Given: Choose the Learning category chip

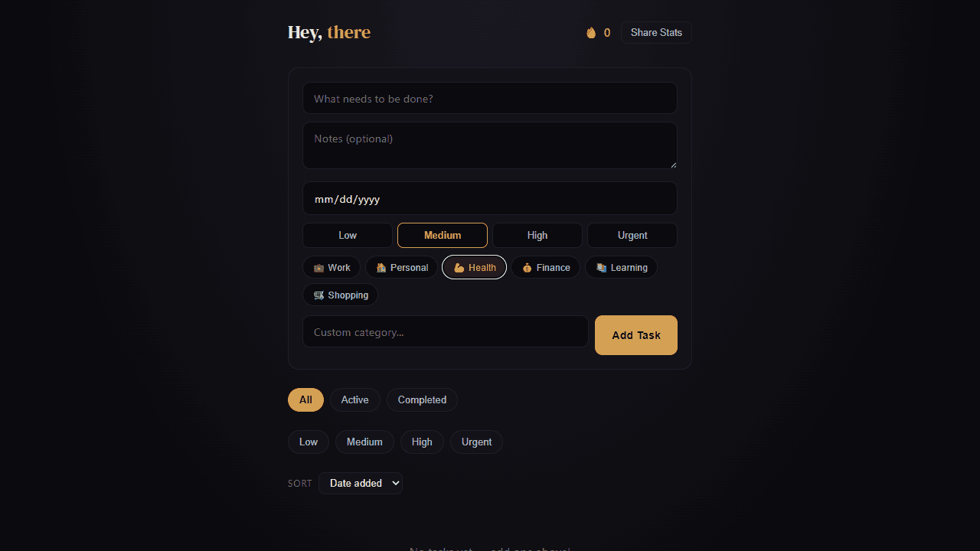Looking at the screenshot, I should click(x=622, y=268).
